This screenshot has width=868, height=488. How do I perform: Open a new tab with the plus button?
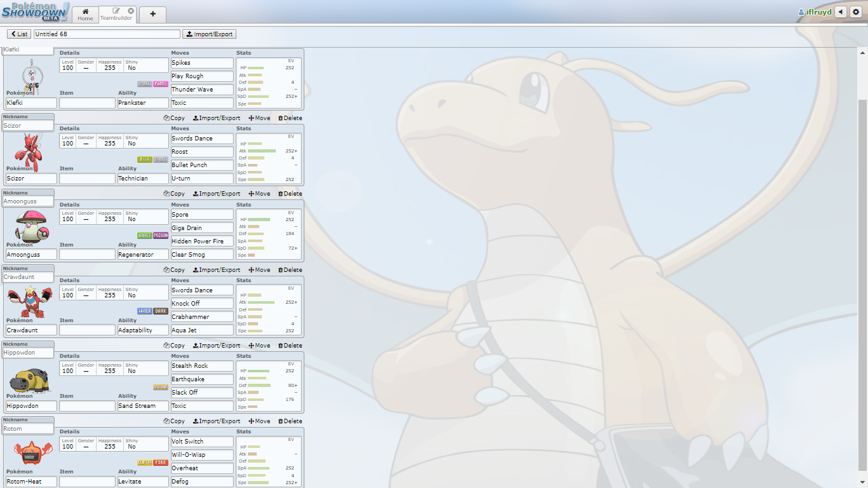click(x=153, y=14)
